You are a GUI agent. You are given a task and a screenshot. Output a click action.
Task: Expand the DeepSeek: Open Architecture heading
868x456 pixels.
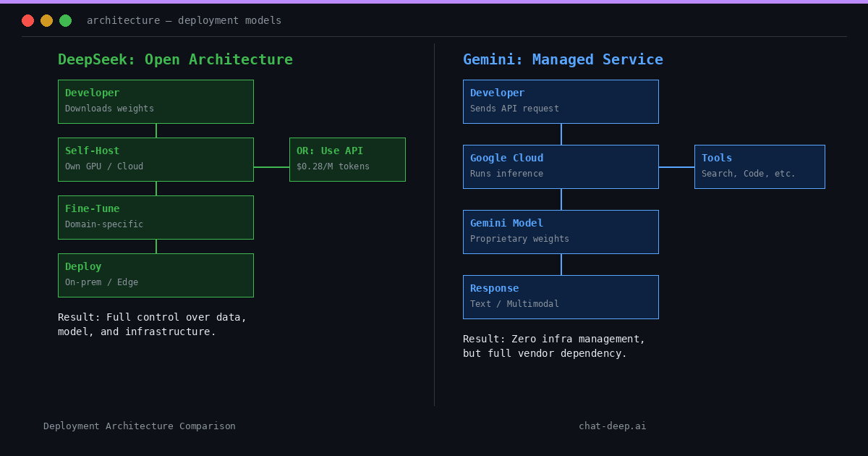click(175, 59)
